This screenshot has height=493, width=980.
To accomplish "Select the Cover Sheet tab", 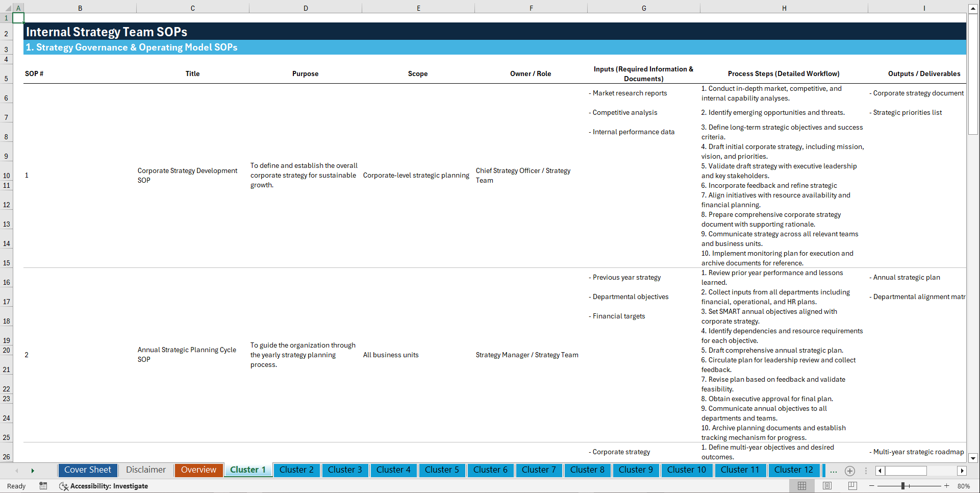I will click(x=87, y=470).
